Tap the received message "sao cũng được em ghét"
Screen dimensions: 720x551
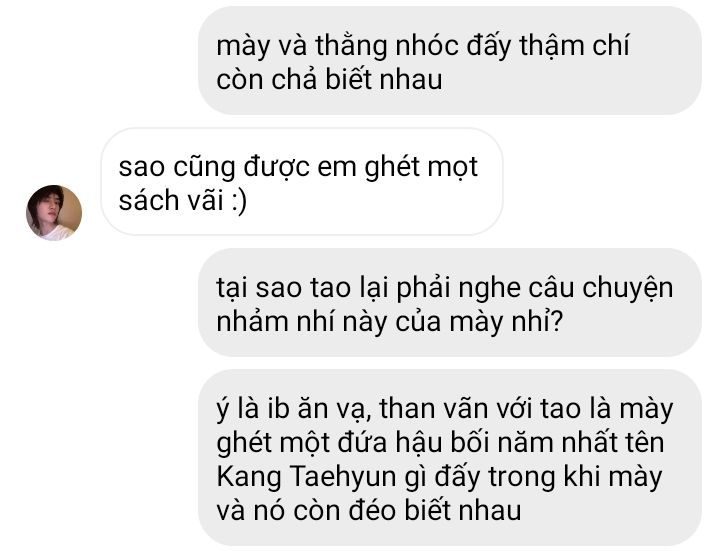pyautogui.click(x=302, y=182)
